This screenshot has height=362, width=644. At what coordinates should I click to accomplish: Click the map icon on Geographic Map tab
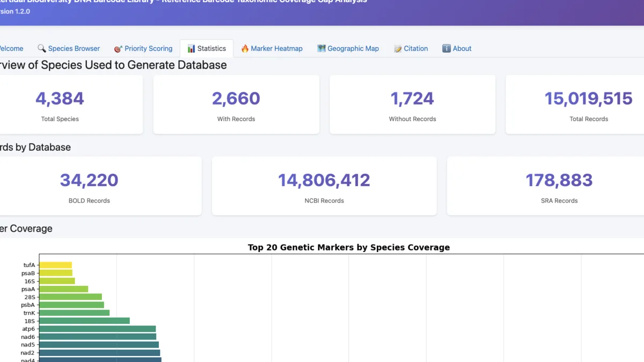(321, 48)
